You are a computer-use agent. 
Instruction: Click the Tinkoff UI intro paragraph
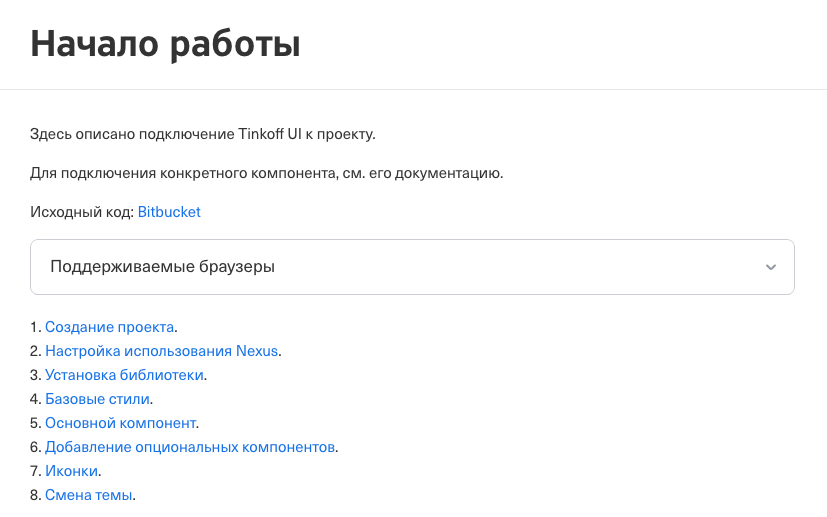202,134
